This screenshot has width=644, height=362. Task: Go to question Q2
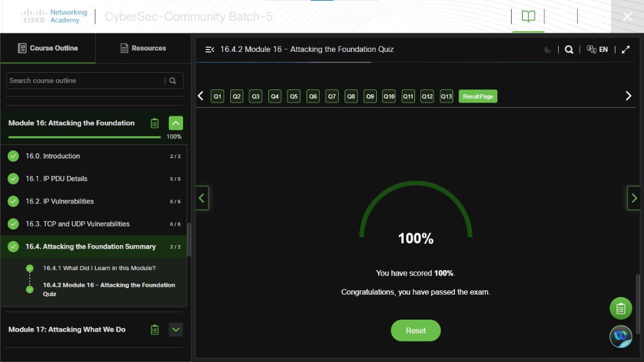(x=237, y=96)
